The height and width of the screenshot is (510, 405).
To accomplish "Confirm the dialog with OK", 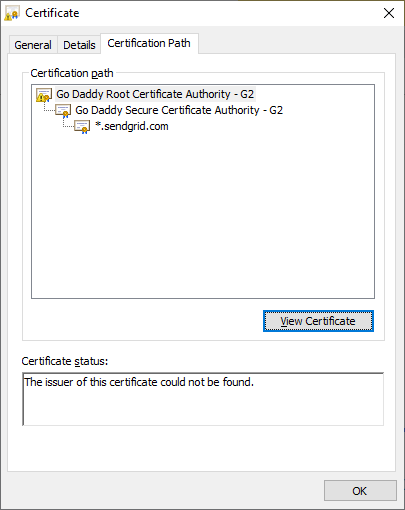I will (360, 491).
